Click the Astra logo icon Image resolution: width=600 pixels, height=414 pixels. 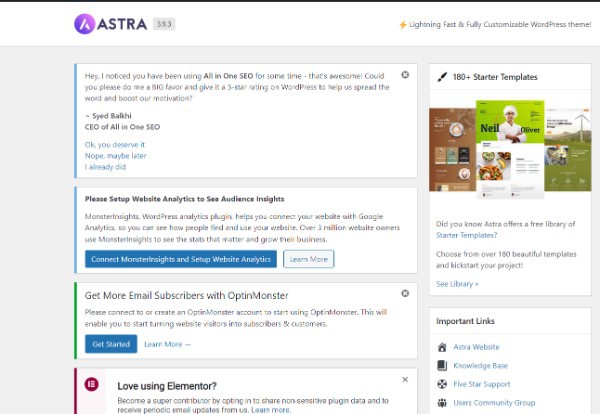tap(85, 24)
